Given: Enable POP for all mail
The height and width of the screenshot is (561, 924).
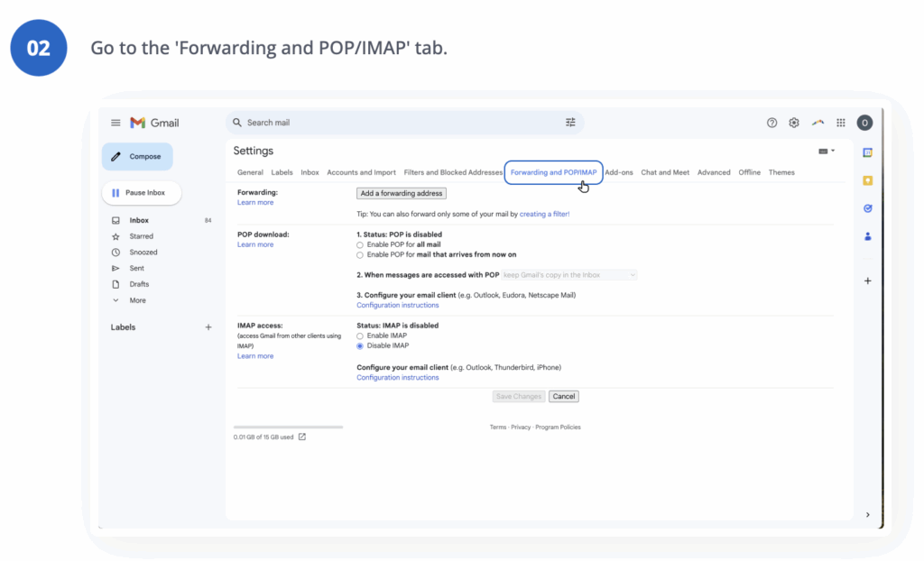Looking at the screenshot, I should tap(359, 244).
